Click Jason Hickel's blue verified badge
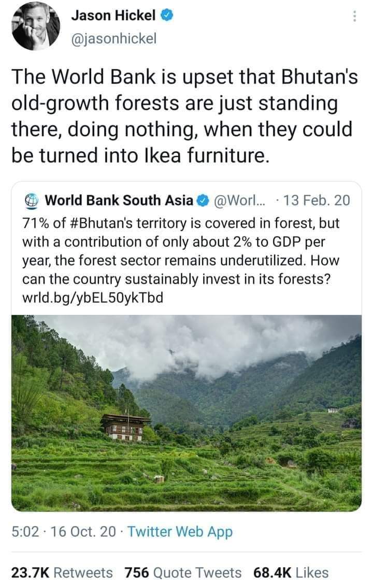The image size is (373, 588). 166,16
